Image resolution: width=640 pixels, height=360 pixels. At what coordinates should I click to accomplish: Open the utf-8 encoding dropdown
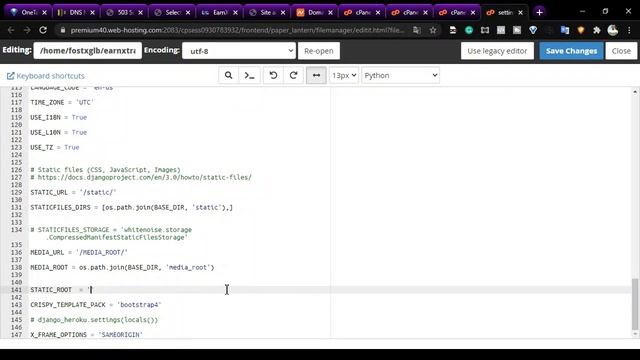point(239,51)
